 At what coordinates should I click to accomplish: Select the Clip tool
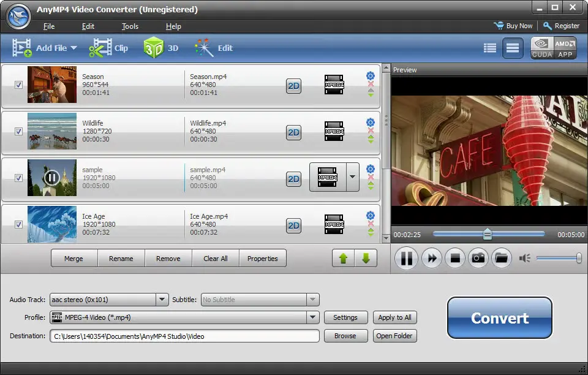pyautogui.click(x=109, y=48)
